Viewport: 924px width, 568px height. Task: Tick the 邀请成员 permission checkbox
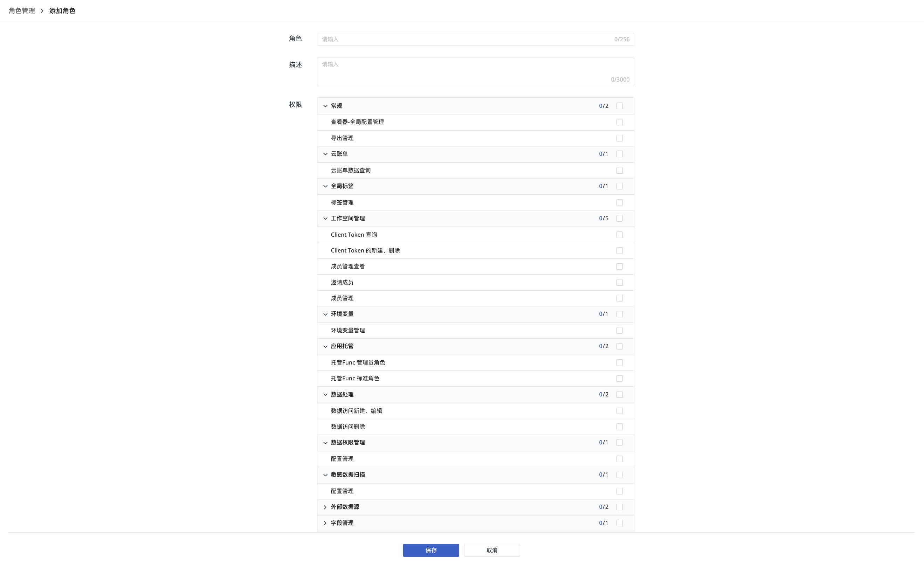point(619,283)
